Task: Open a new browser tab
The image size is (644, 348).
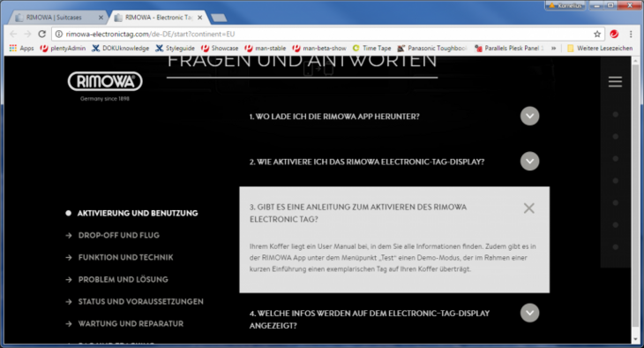Action: (218, 18)
